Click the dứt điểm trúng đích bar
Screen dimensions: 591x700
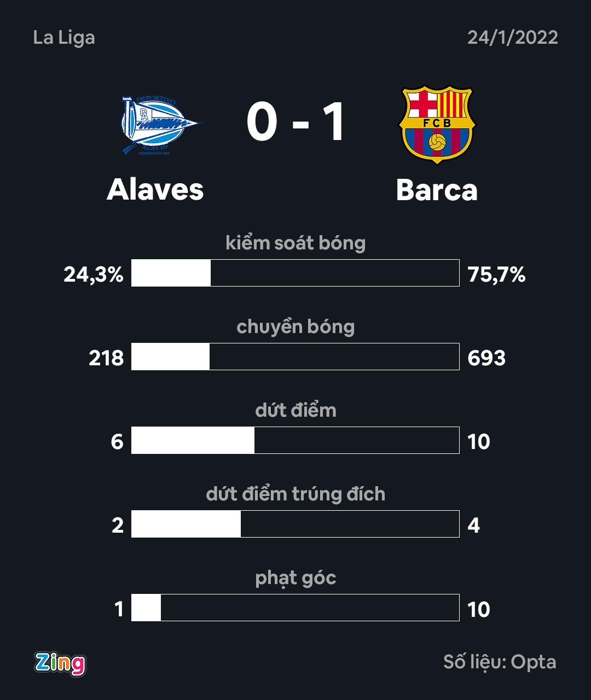tap(295, 524)
